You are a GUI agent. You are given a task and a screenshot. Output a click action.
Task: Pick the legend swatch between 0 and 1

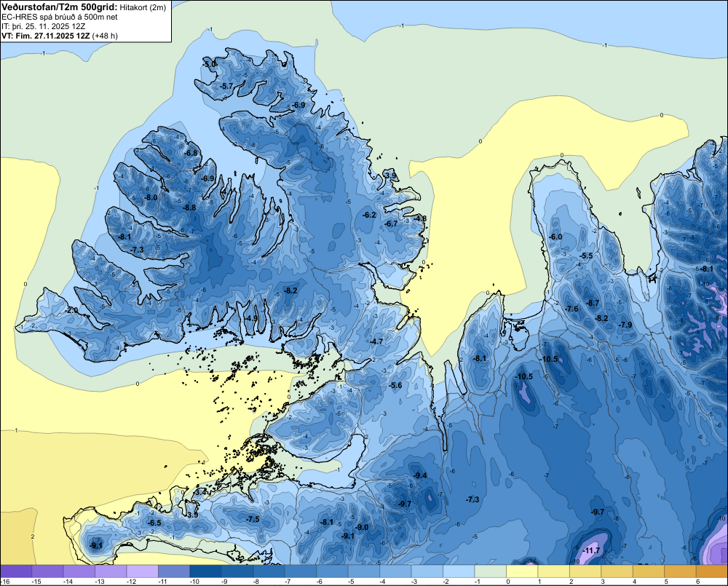pyautogui.click(x=522, y=571)
